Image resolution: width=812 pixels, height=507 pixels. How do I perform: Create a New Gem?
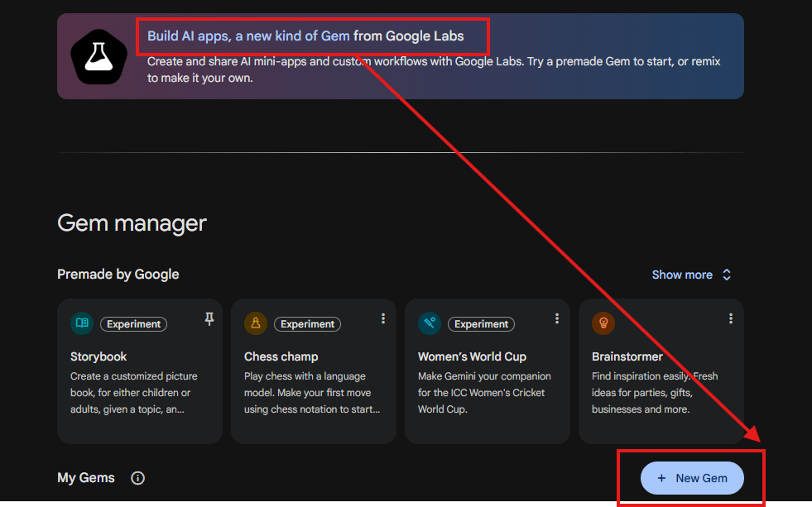692,478
